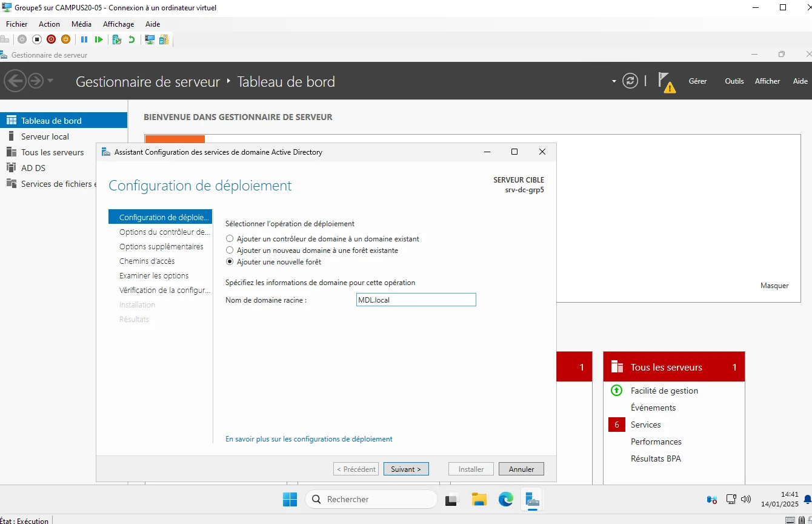
Task: Open the Fichier menu of the VM window
Action: pyautogui.click(x=17, y=24)
